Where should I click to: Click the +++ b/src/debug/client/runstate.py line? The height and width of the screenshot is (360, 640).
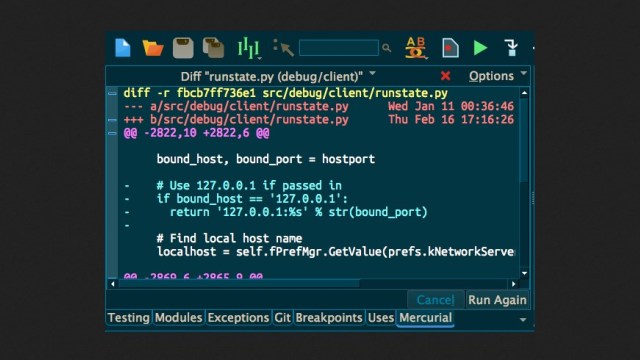236,120
